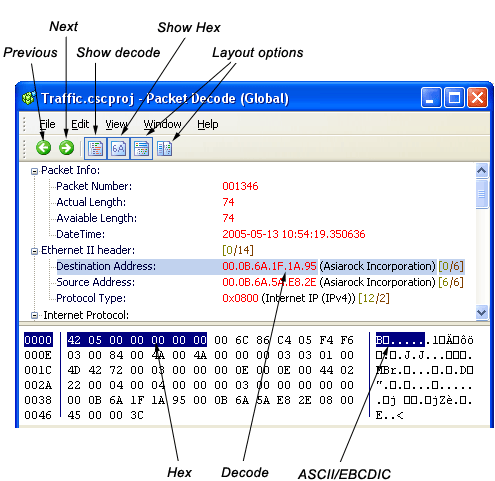Go to the Previous packet green arrow

[x=43, y=148]
